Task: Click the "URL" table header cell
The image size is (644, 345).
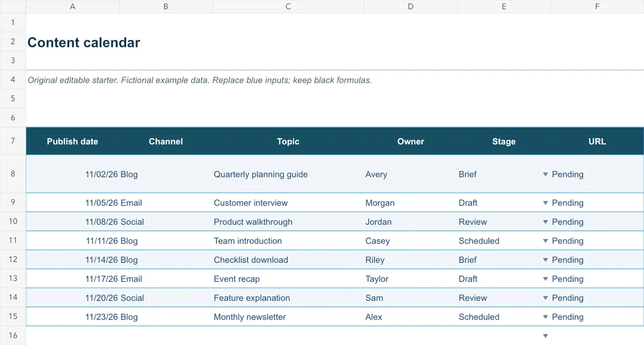Action: tap(597, 141)
